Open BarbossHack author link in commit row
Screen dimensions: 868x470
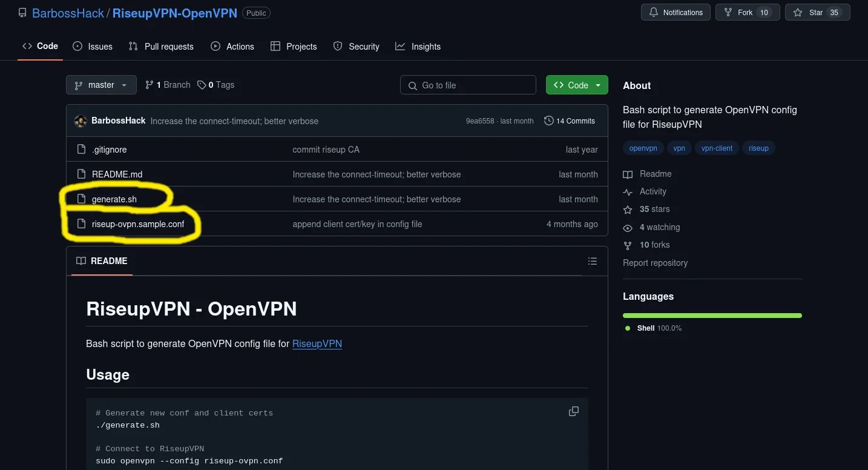click(x=119, y=121)
